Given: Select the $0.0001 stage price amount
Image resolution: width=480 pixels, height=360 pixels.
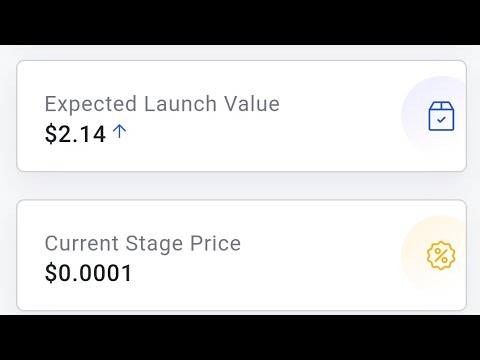Looking at the screenshot, I should 88,273.
